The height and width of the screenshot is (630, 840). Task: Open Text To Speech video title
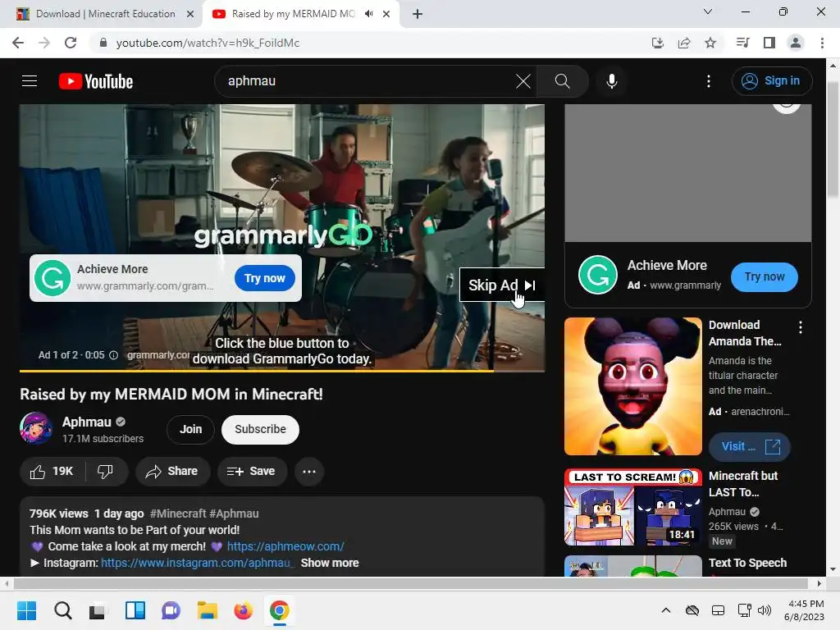pos(747,563)
